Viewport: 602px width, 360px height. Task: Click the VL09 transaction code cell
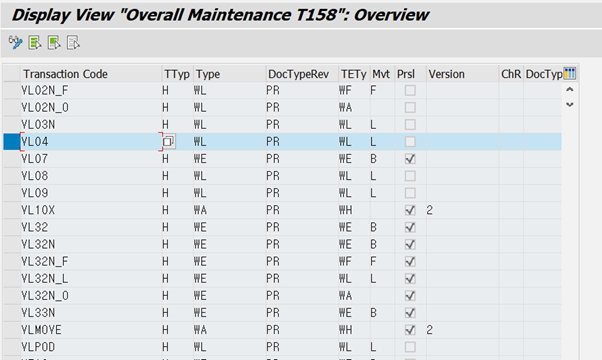click(91, 193)
